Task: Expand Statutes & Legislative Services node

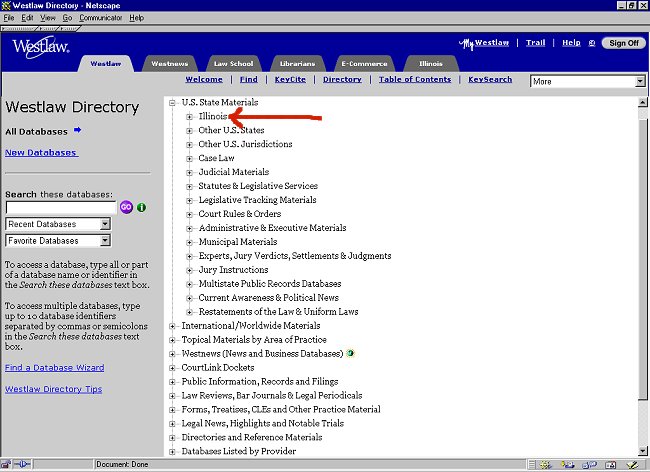Action: [189, 187]
